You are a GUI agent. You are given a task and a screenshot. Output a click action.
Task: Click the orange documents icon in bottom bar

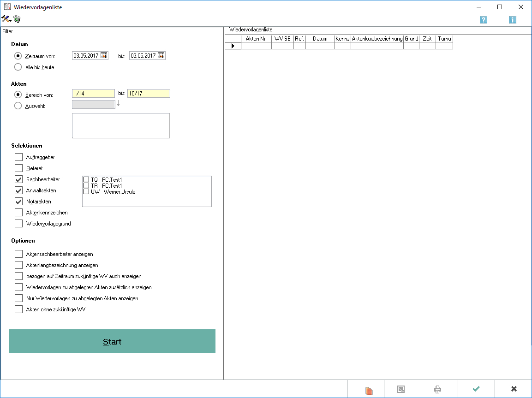(x=368, y=390)
